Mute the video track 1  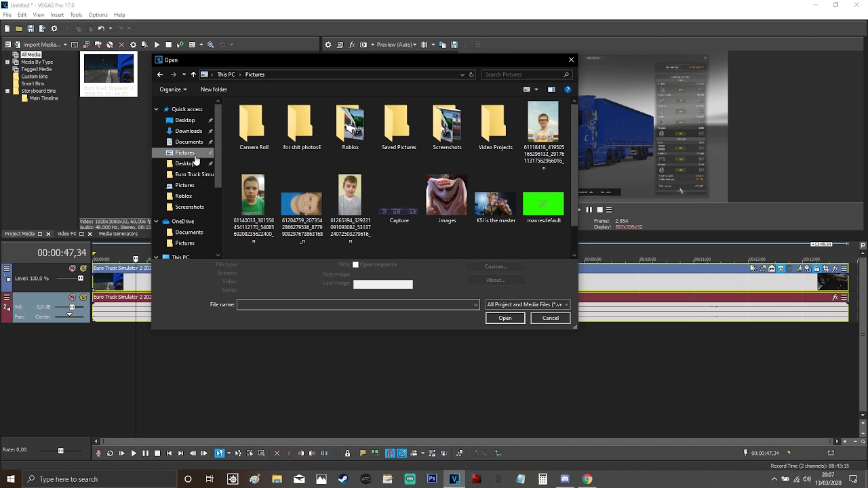tap(73, 268)
